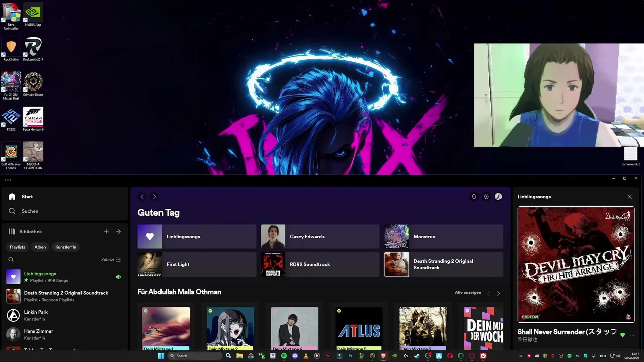
Task: Open Spotify notifications bell
Action: (474, 197)
